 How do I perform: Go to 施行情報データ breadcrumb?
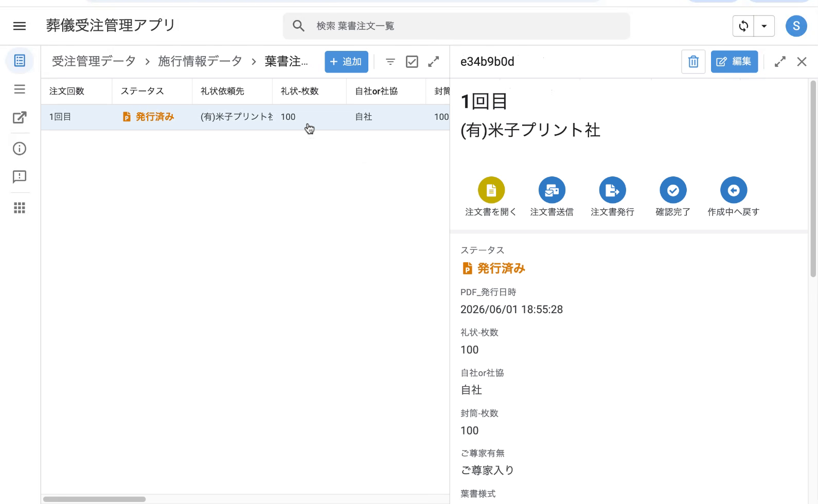pos(200,61)
